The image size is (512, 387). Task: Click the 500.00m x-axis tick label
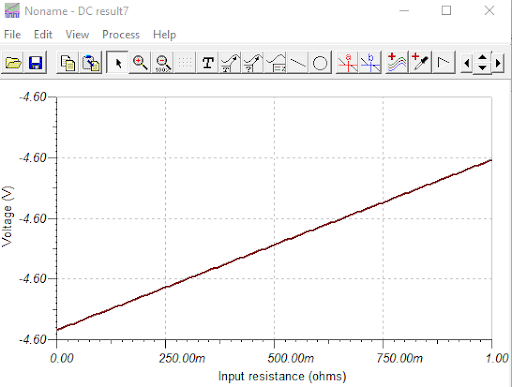291,358
